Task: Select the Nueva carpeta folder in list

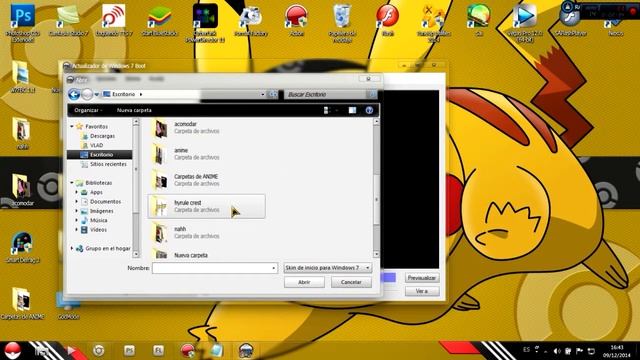Action: (x=206, y=255)
